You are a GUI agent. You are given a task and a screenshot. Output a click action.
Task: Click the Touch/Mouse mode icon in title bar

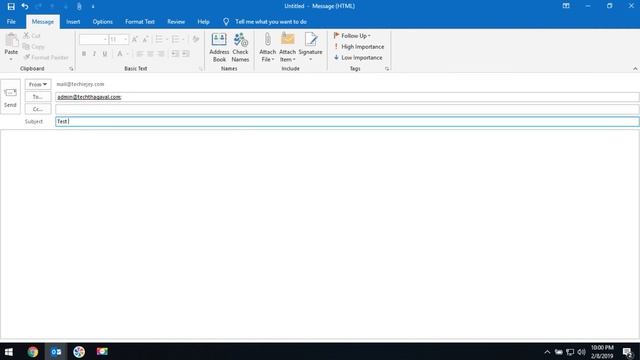[x=79, y=7]
